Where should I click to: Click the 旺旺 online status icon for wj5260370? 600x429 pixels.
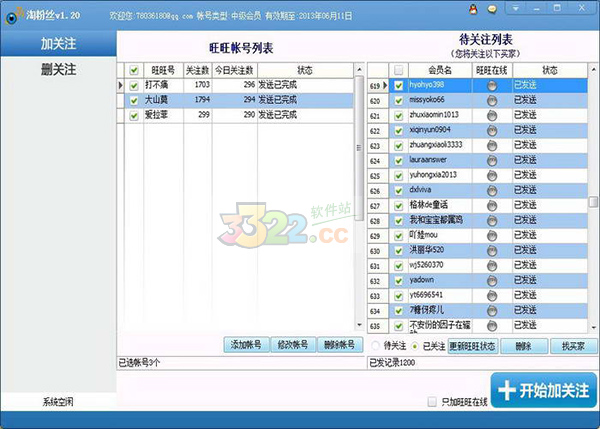tap(492, 266)
